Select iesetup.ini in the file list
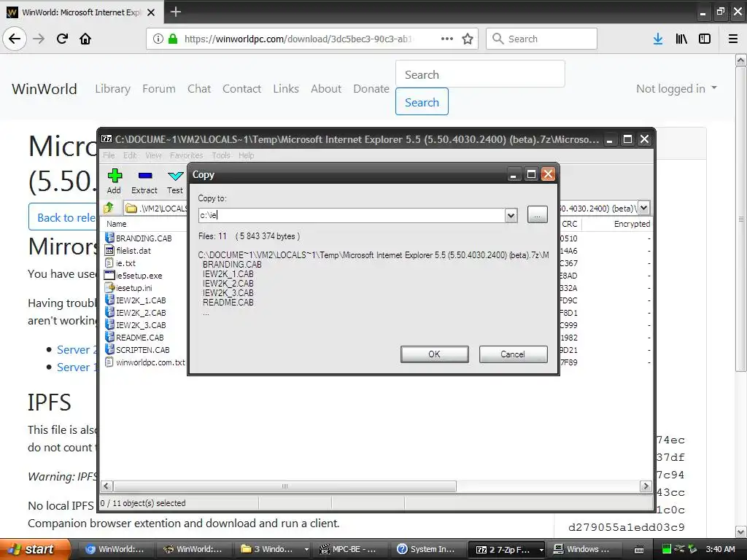This screenshot has height=560, width=747. tap(134, 287)
